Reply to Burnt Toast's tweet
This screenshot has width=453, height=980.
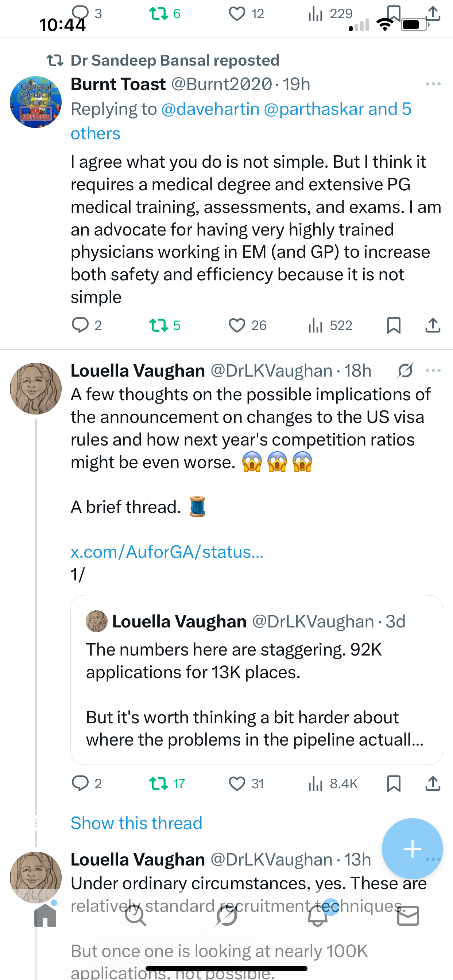click(x=80, y=325)
